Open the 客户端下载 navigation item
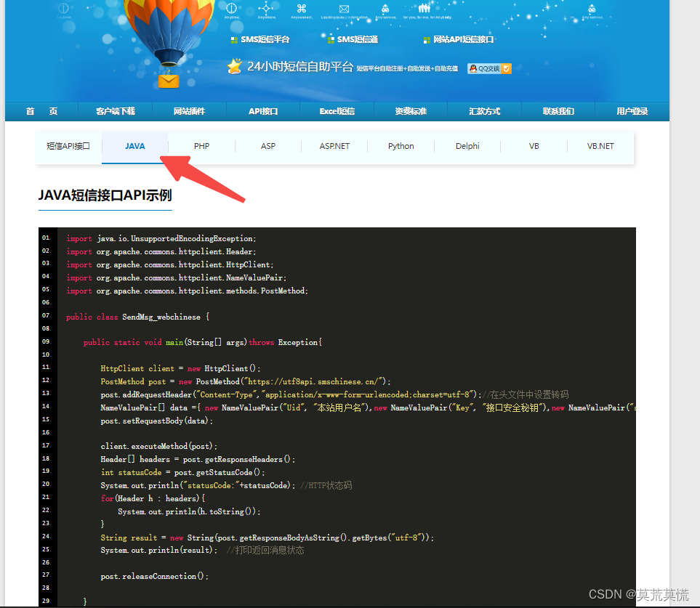 click(x=115, y=111)
